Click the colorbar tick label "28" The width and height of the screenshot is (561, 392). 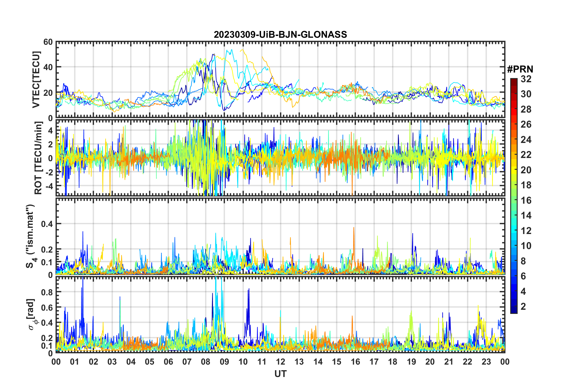pos(526,109)
